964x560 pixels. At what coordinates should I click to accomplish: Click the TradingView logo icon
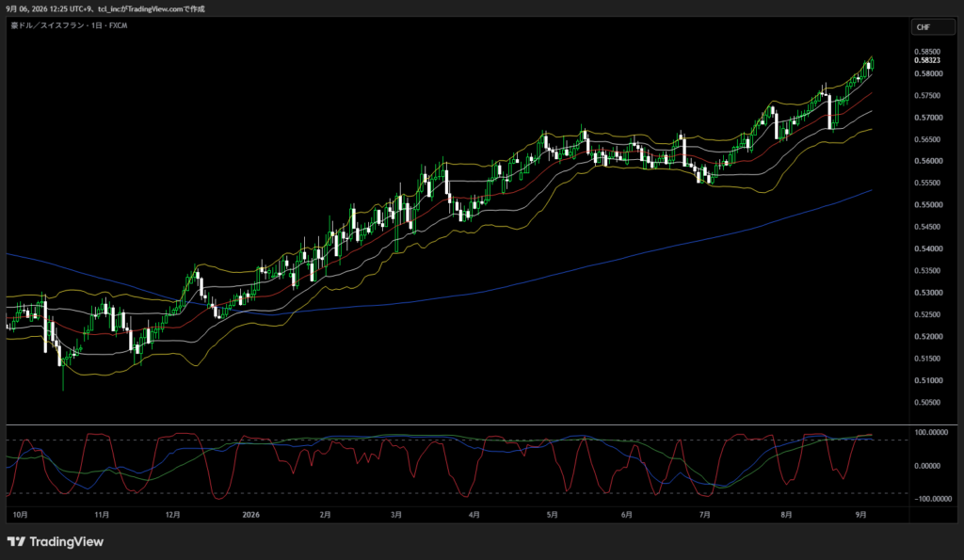click(x=17, y=541)
